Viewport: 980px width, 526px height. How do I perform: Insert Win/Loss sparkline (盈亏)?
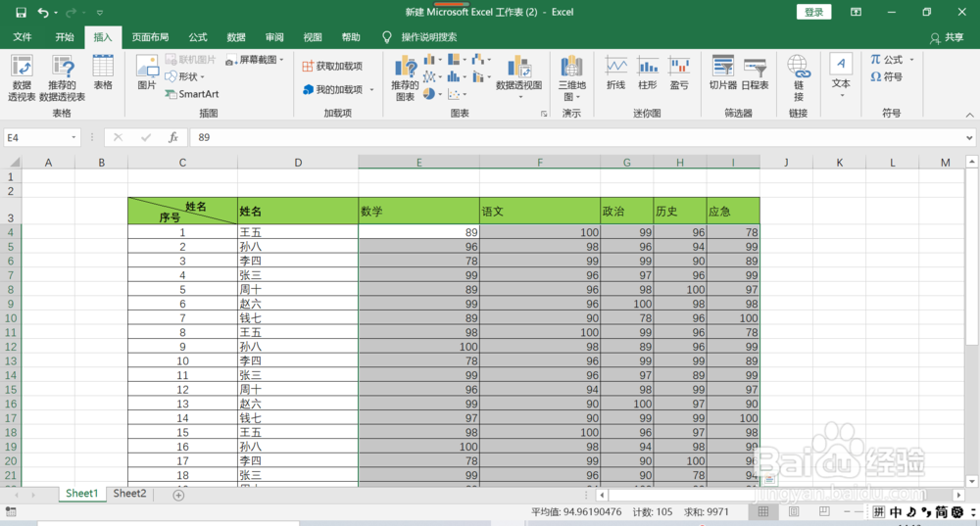(x=679, y=72)
